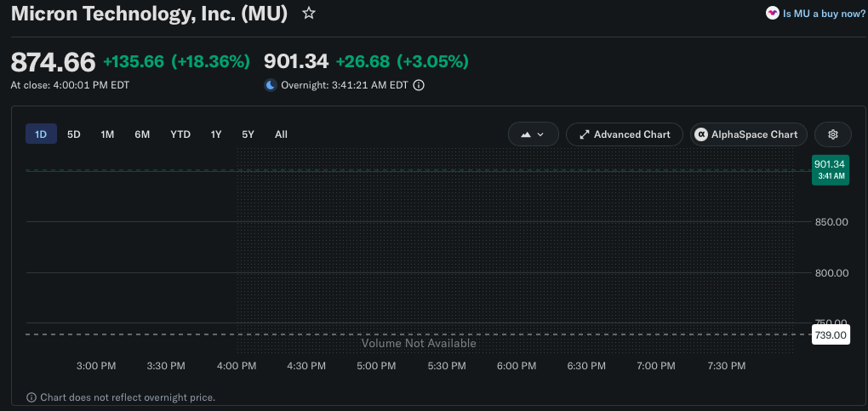
Task: Click 'Overnight: 3:41:21 AM EDT' text
Action: coord(345,85)
